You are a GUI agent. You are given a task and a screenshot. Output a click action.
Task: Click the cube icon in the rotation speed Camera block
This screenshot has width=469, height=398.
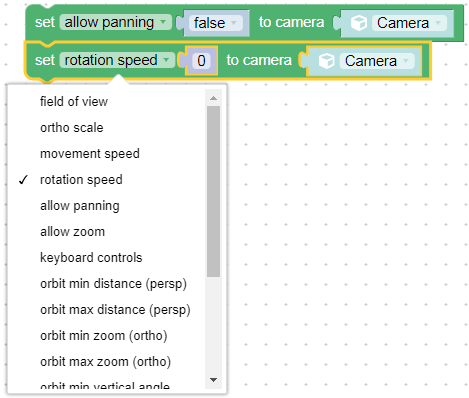pyautogui.click(x=326, y=61)
